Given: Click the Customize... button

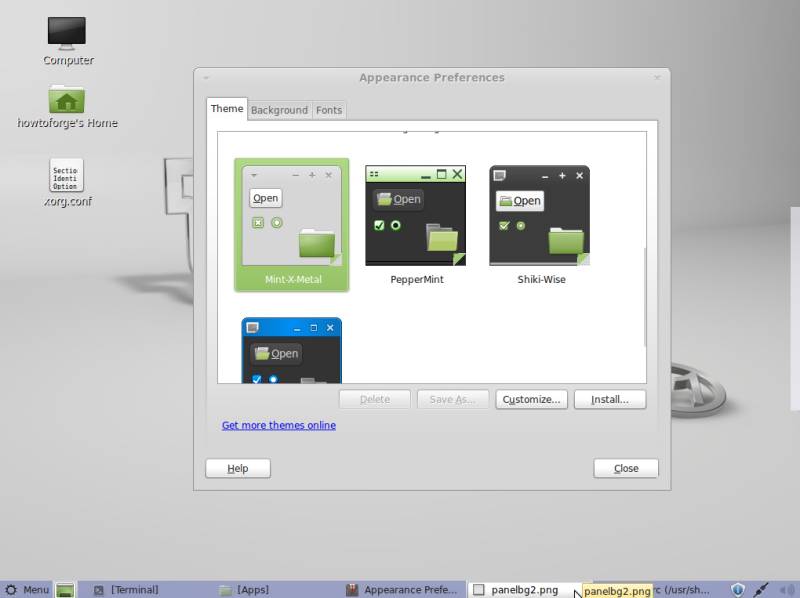Looking at the screenshot, I should (x=532, y=399).
